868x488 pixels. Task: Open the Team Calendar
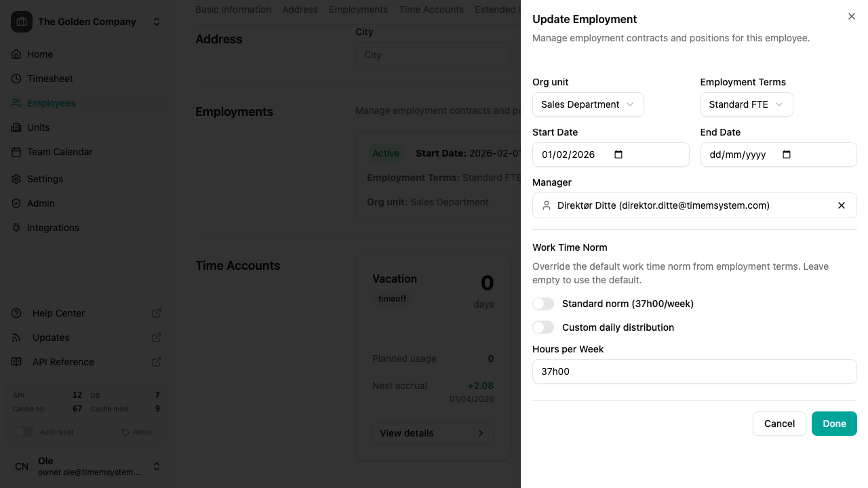pos(61,151)
